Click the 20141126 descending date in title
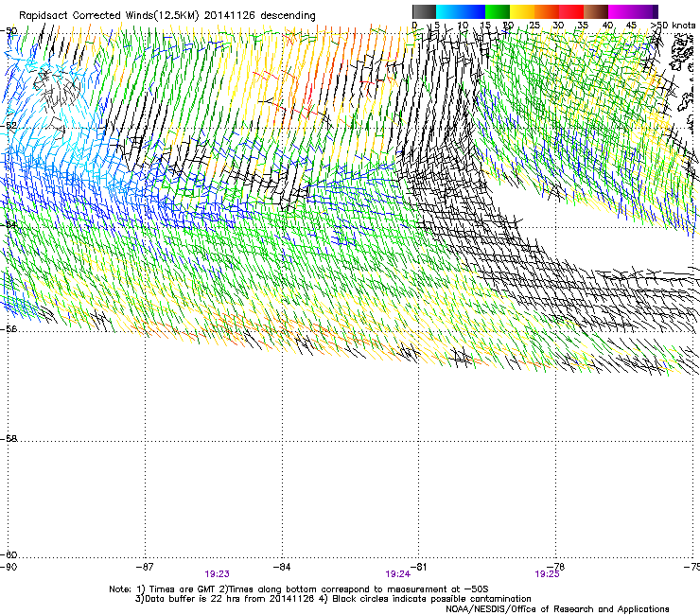Image resolution: width=700 pixels, height=615 pixels. tap(260, 16)
